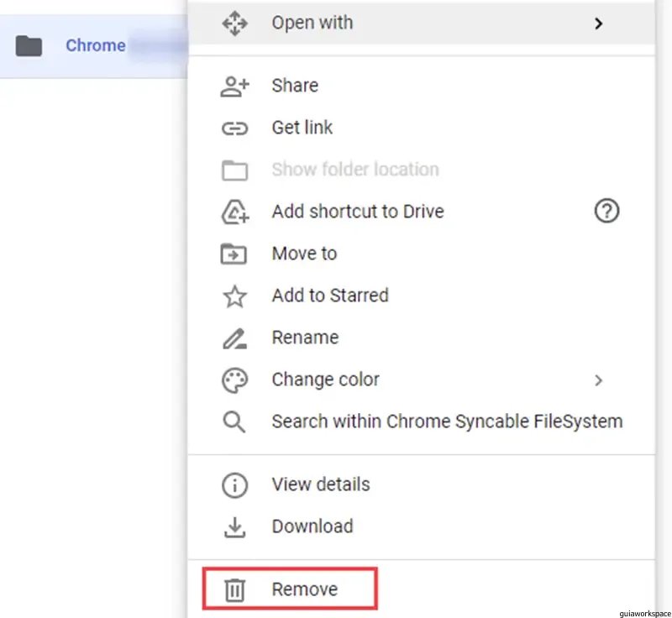Click the help question mark icon
This screenshot has height=618, width=672.
pyautogui.click(x=606, y=211)
